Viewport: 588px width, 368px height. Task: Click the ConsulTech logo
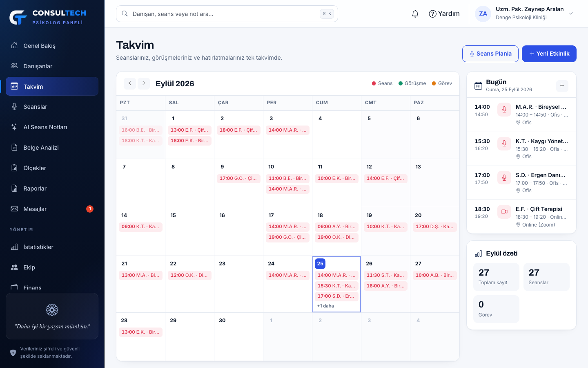click(x=18, y=17)
